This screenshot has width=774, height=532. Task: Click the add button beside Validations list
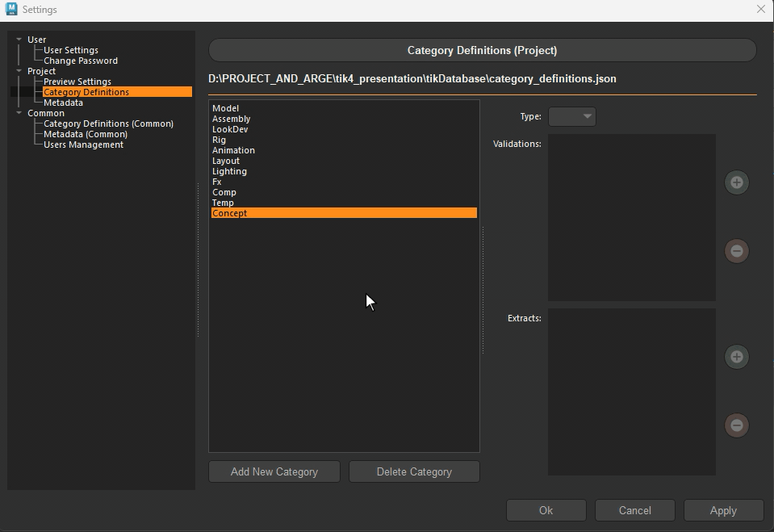[x=737, y=182]
